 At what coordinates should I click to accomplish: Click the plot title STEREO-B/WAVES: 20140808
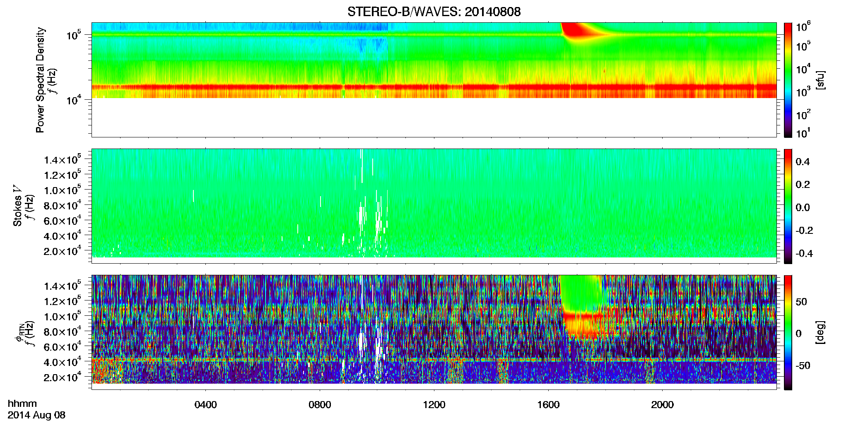click(x=434, y=12)
